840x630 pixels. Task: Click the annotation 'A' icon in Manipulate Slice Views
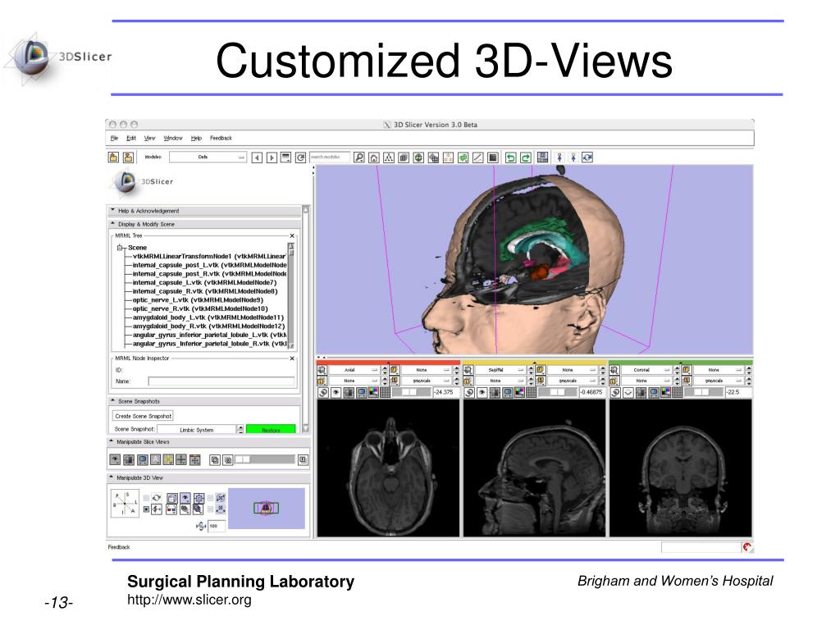[x=155, y=459]
